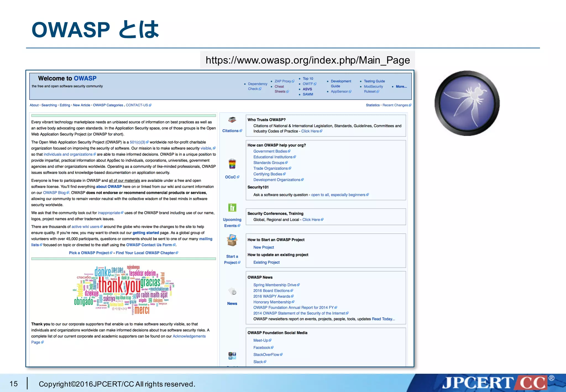Click the OCoC colorful cup icon

pos(232,164)
